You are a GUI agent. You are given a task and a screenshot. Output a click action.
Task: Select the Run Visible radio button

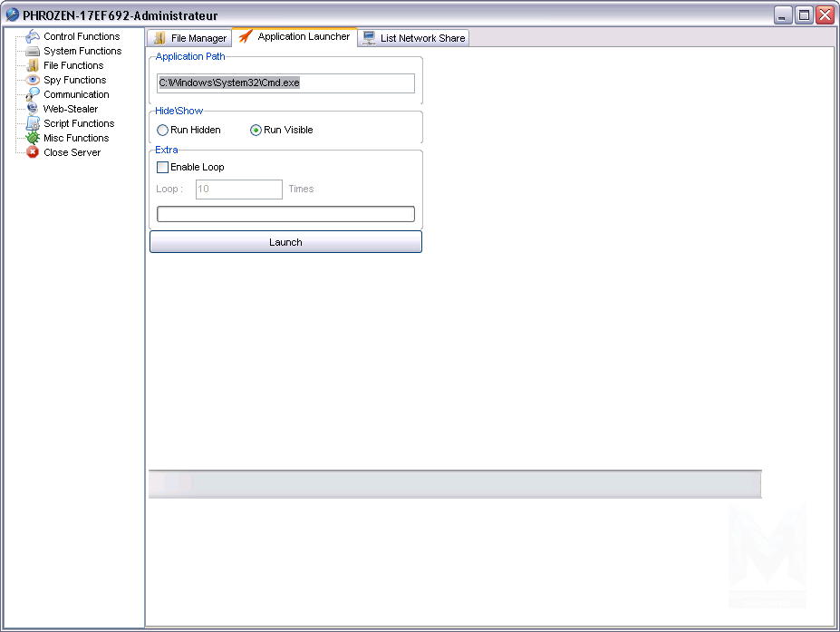[x=256, y=131]
